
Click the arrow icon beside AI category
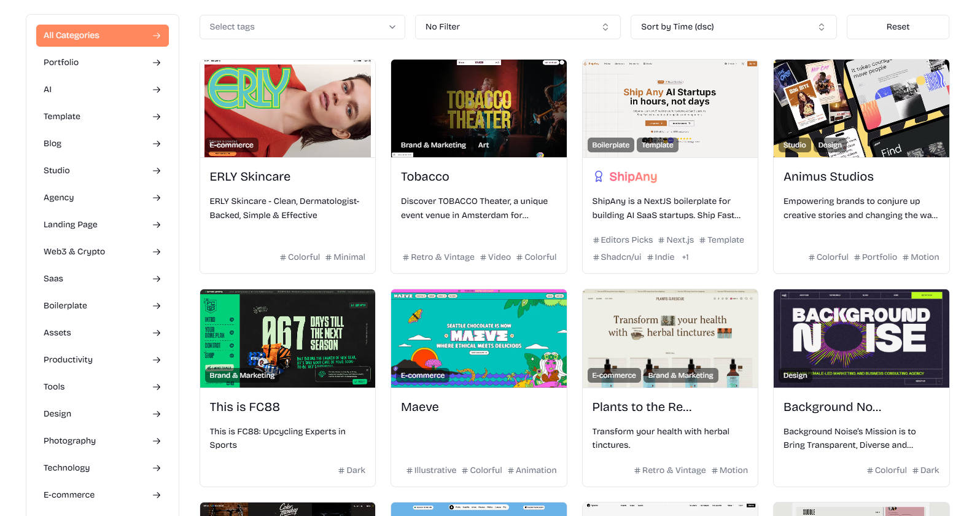(157, 90)
